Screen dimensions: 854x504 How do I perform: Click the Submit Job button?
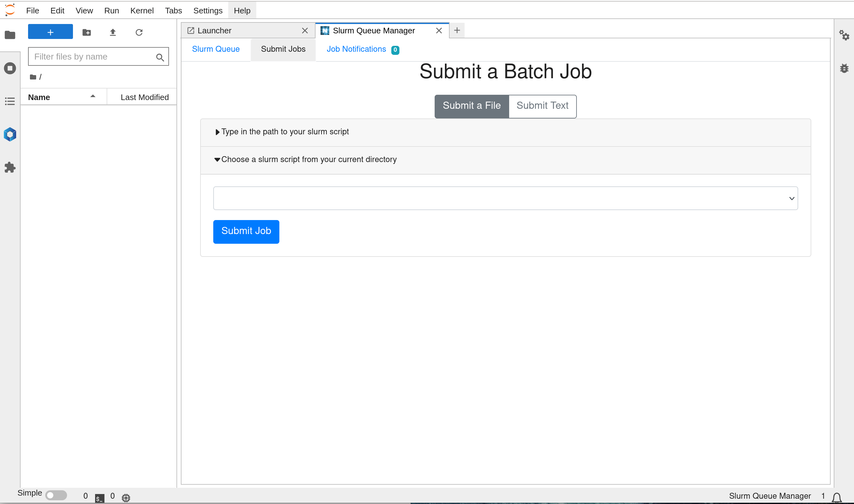[246, 232]
